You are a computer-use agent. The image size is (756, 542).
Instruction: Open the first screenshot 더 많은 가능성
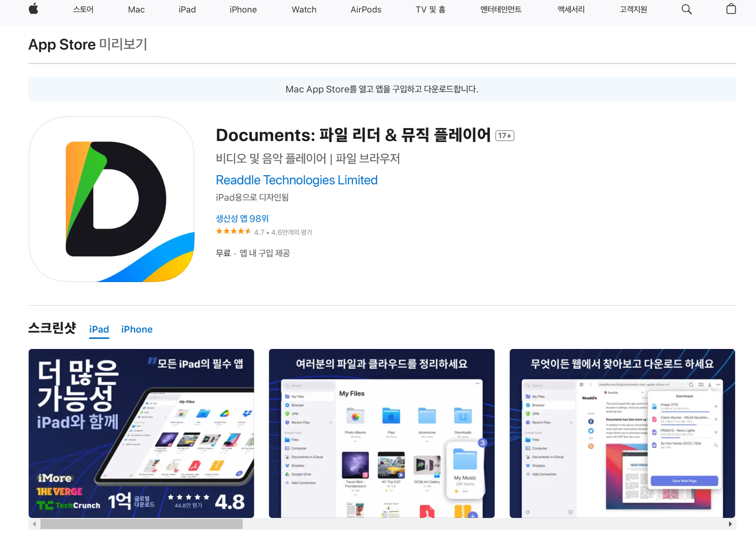pyautogui.click(x=141, y=433)
